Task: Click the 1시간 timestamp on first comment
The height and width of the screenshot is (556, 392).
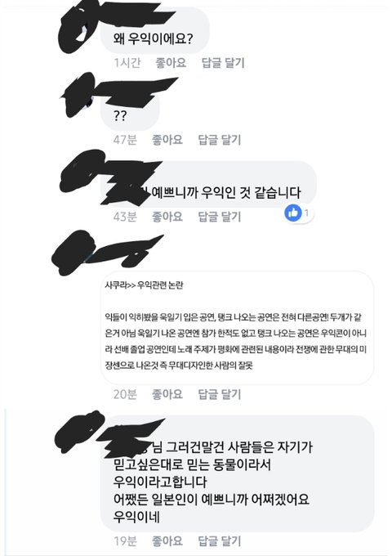Action: click(x=127, y=63)
